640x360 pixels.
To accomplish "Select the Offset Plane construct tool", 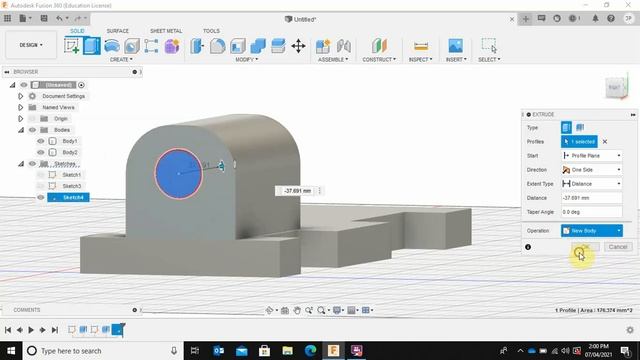I will pos(379,46).
